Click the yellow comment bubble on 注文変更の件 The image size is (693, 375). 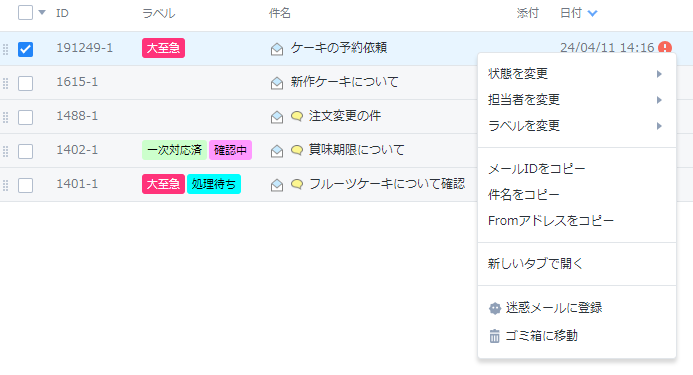coord(297,116)
